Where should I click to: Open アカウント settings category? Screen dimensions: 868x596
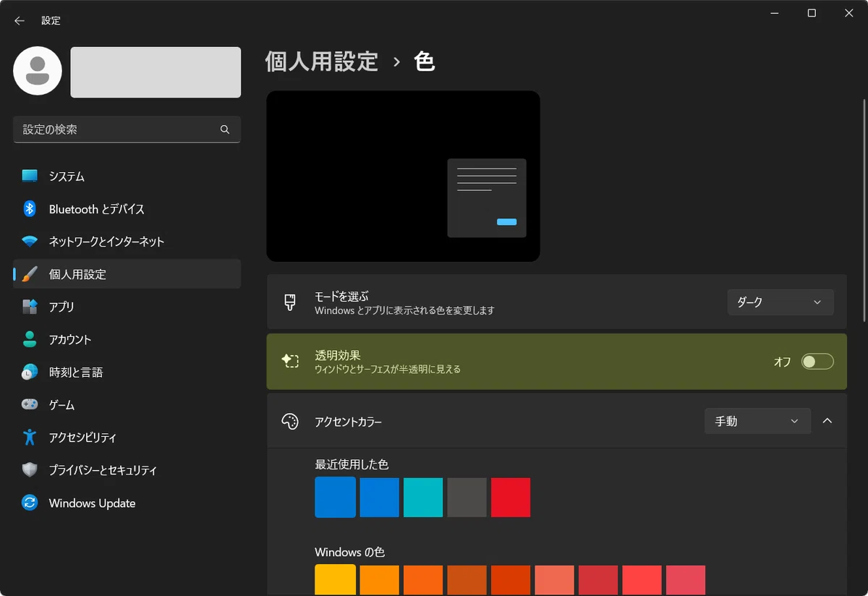click(127, 339)
